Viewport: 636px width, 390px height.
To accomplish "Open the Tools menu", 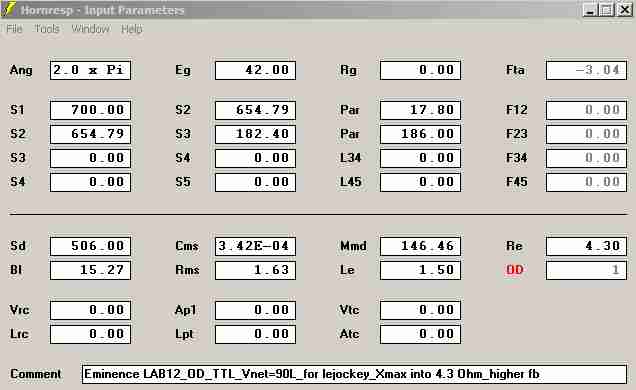I will 47,29.
